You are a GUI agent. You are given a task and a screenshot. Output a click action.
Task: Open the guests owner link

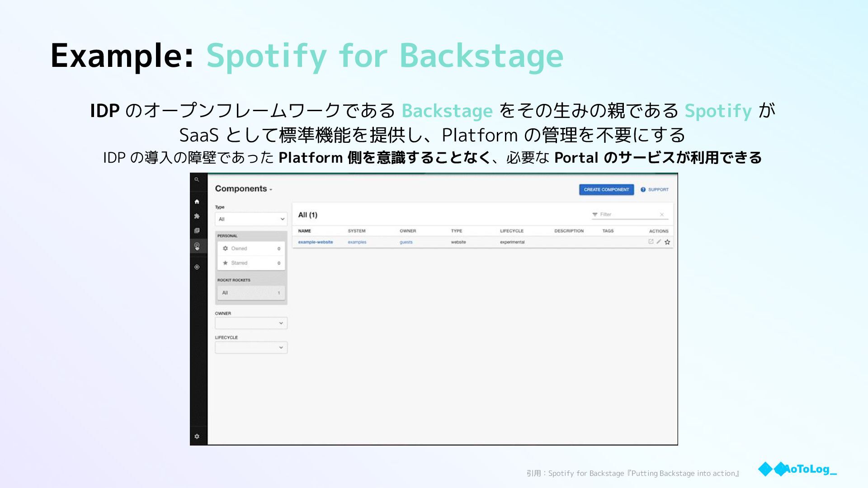(406, 242)
